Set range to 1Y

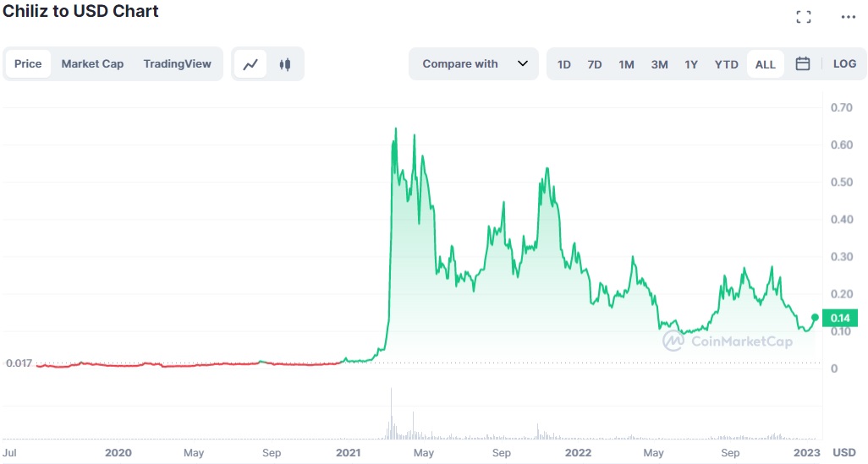click(691, 64)
